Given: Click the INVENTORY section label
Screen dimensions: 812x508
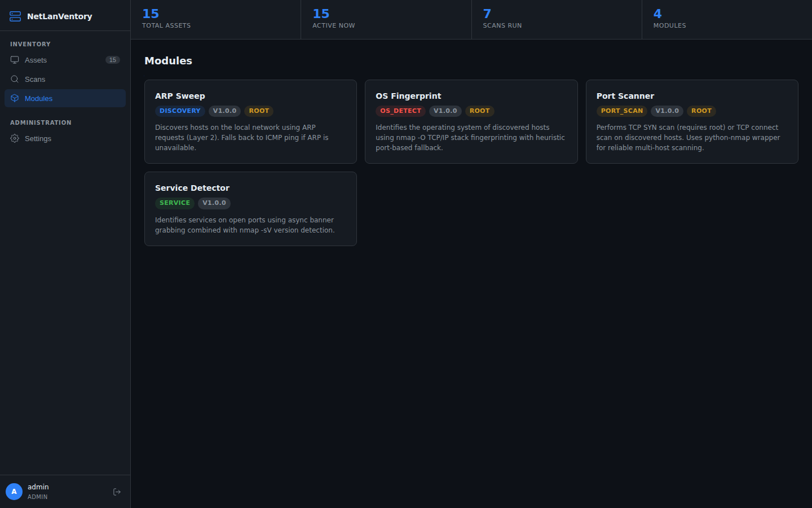Looking at the screenshot, I should (30, 44).
